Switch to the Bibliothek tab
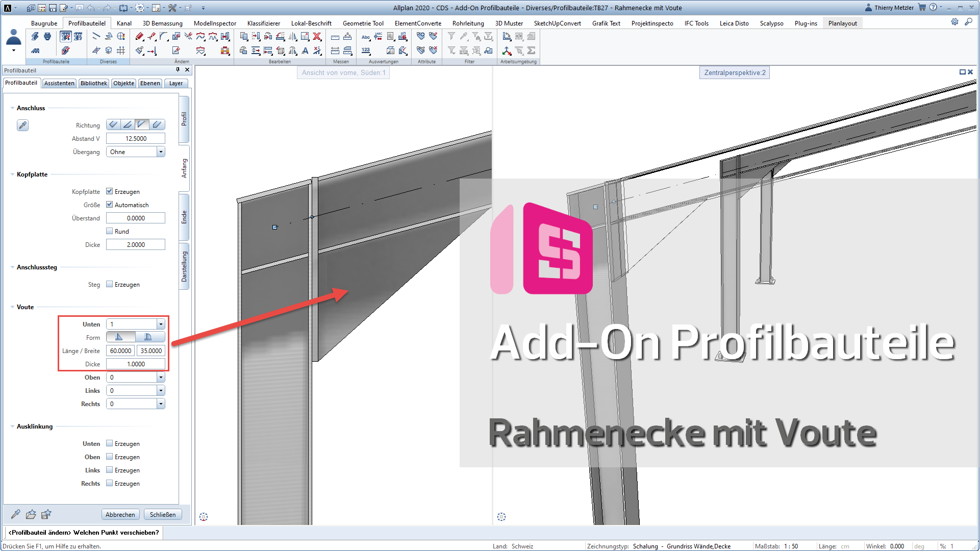 tap(93, 83)
